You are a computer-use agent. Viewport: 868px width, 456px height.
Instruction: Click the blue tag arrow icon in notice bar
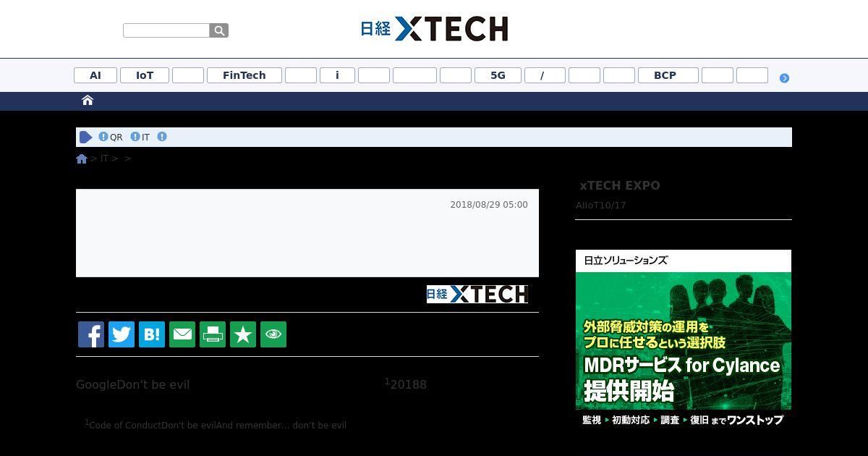(x=86, y=137)
